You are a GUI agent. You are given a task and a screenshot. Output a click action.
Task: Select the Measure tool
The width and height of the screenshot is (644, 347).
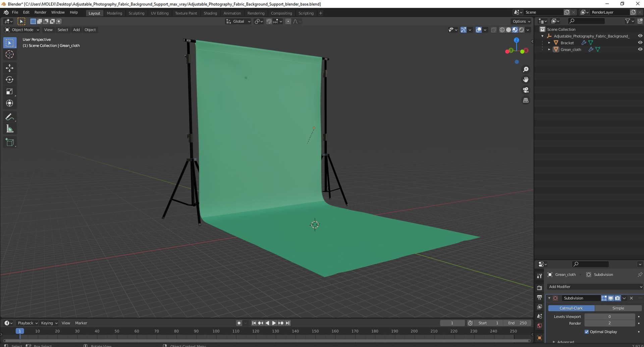[x=9, y=129]
